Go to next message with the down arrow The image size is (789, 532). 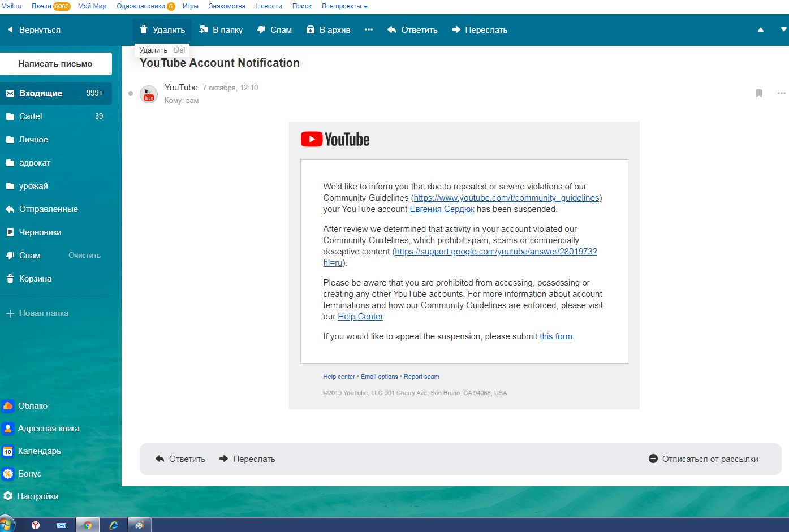[784, 29]
